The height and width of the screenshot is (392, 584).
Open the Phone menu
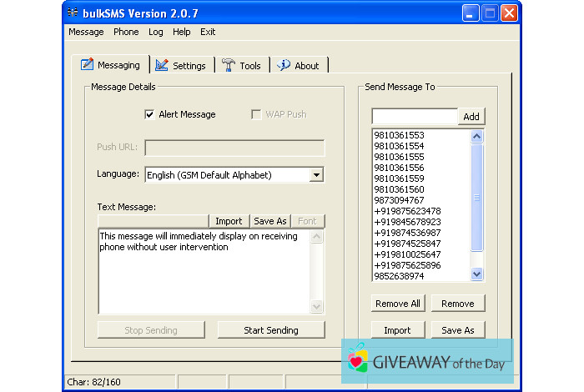126,32
